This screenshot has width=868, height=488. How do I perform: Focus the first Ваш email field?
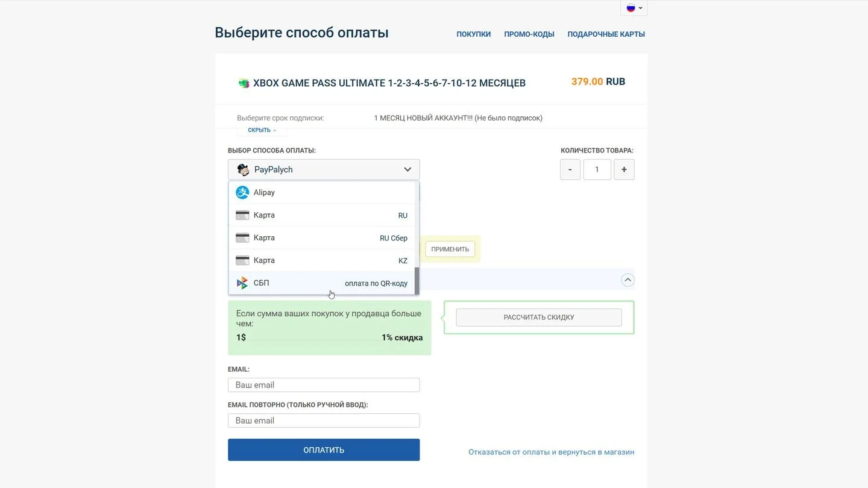coord(324,385)
